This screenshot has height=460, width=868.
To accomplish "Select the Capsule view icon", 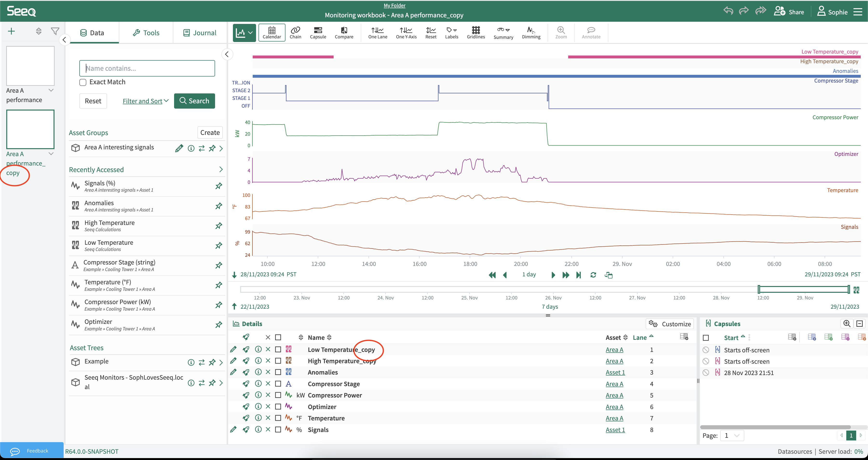I will (x=318, y=32).
